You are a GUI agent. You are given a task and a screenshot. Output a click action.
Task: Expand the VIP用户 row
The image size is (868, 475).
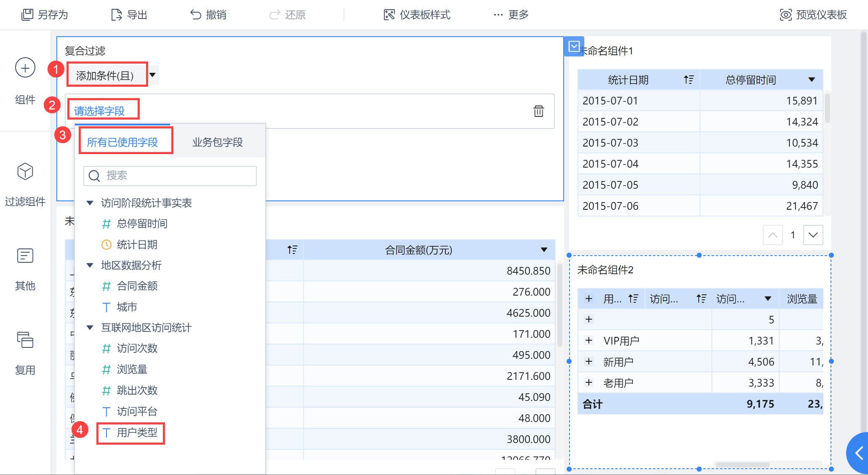tap(589, 340)
